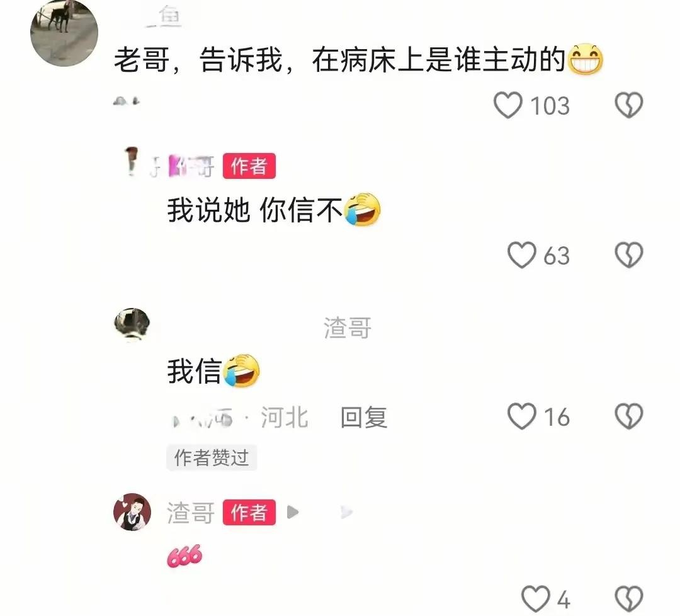Open 渣哥 author avatar in last reply
Image resolution: width=680 pixels, height=616 pixels.
point(132,512)
